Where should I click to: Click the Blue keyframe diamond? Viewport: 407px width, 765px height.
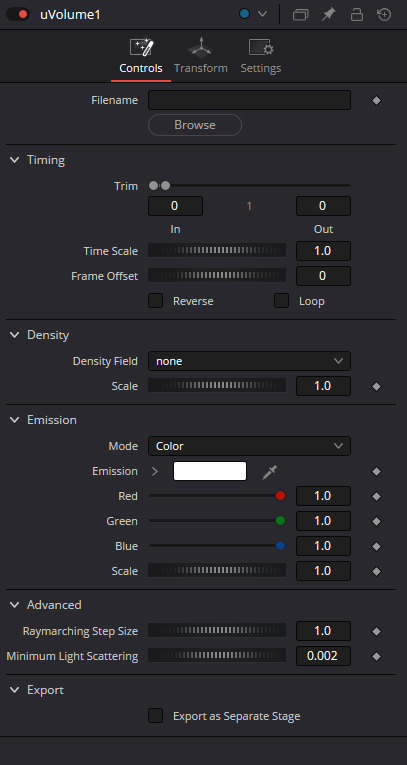(x=376, y=546)
